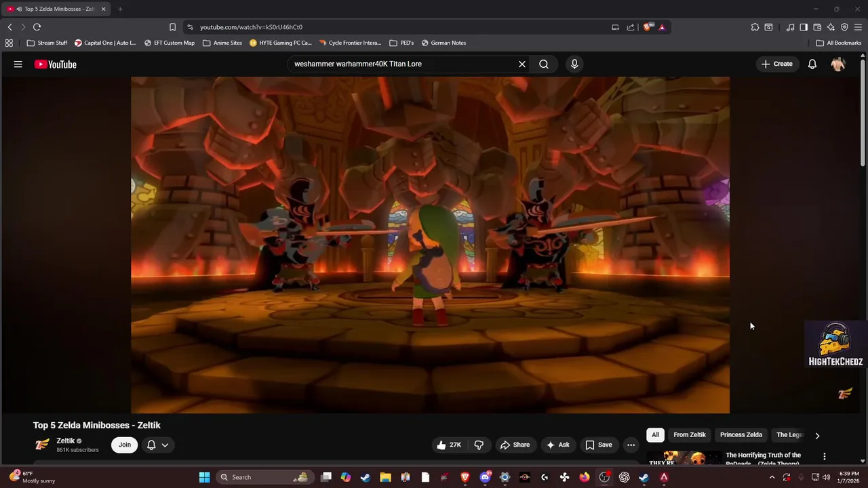The height and width of the screenshot is (488, 868).
Task: Select the From Zeltik filter chip
Action: click(x=690, y=435)
